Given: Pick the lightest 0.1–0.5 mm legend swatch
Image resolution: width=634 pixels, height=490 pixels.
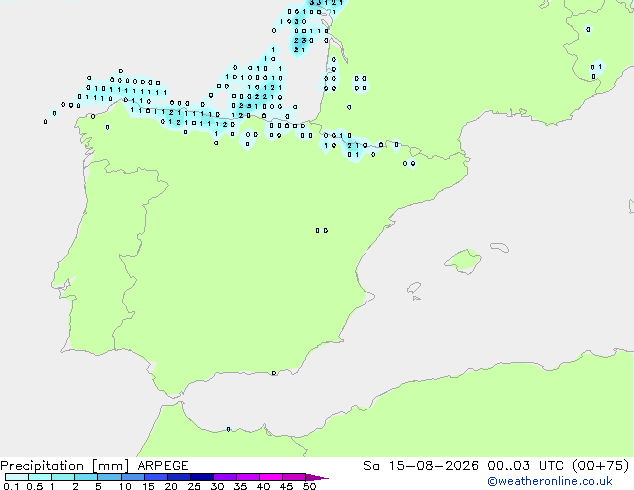Looking at the screenshot, I should pyautogui.click(x=17, y=477).
